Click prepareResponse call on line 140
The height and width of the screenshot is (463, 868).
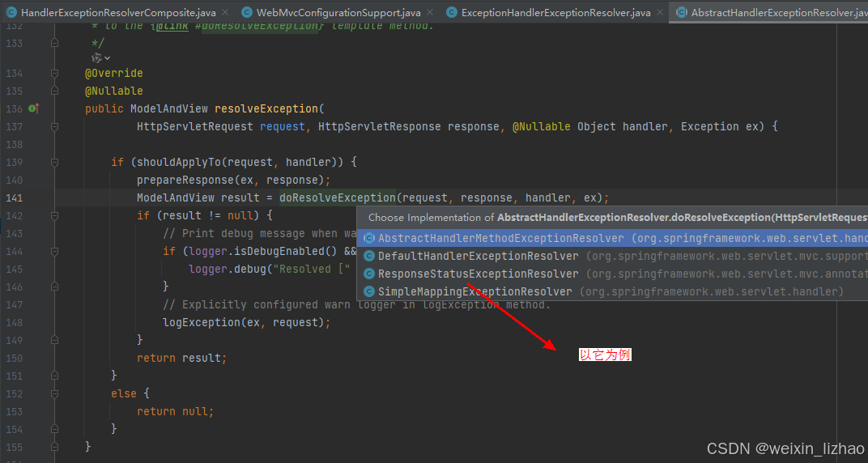click(185, 180)
